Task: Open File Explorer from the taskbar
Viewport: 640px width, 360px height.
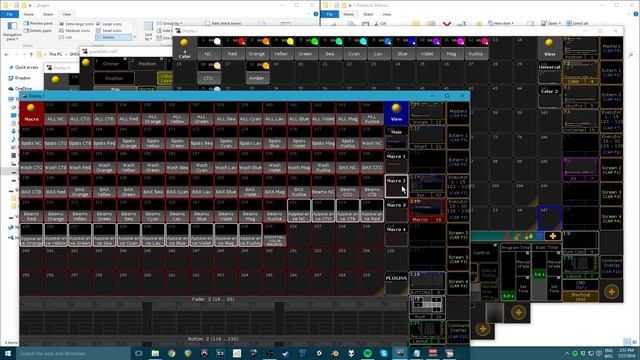Action: pyautogui.click(x=155, y=353)
